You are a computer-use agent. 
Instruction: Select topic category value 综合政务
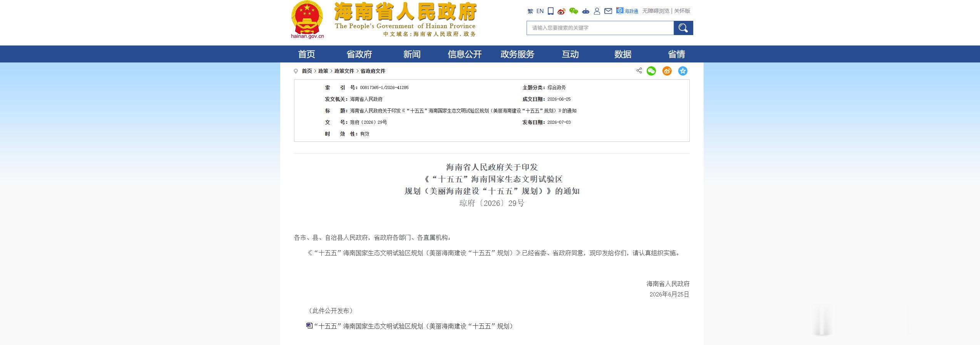tap(557, 88)
